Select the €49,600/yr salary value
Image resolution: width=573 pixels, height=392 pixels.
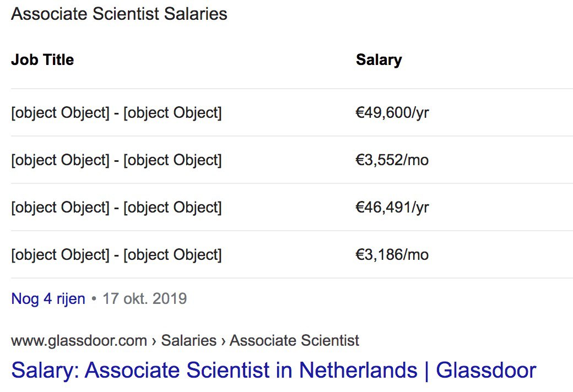point(392,113)
